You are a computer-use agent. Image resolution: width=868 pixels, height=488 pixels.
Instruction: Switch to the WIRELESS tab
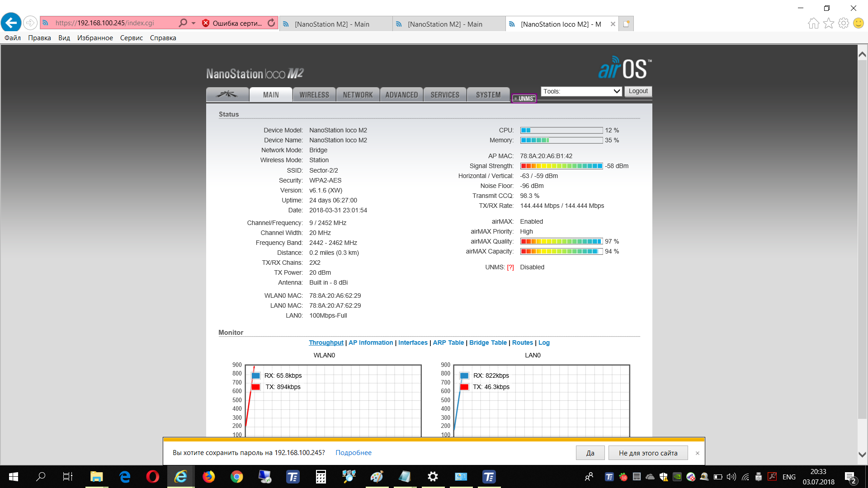click(x=314, y=95)
